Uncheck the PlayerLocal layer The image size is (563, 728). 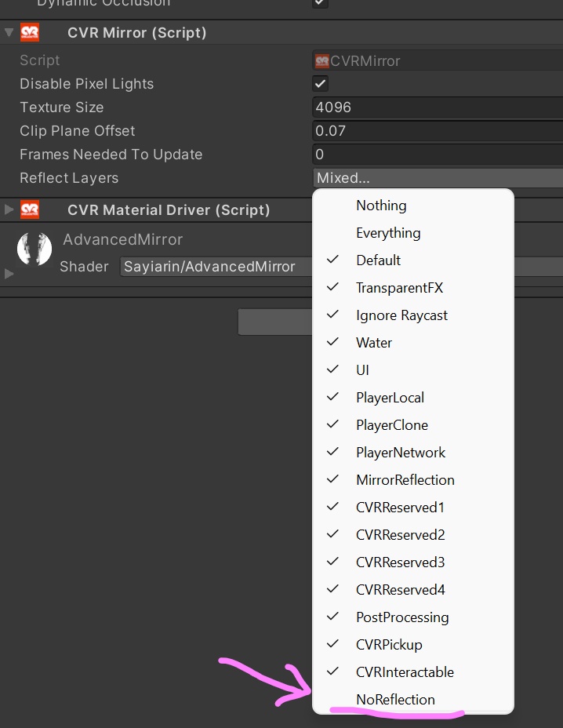[x=413, y=397]
